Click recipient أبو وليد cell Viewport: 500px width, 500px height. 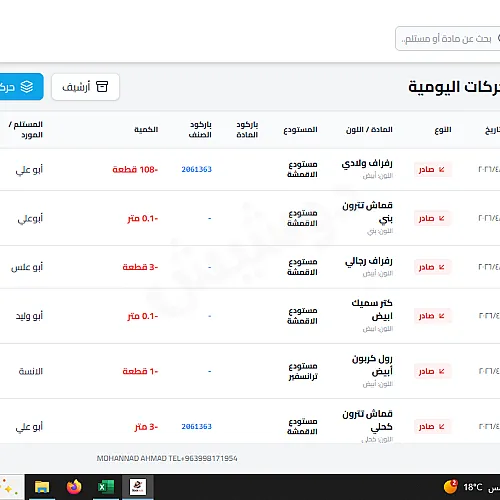tap(29, 316)
